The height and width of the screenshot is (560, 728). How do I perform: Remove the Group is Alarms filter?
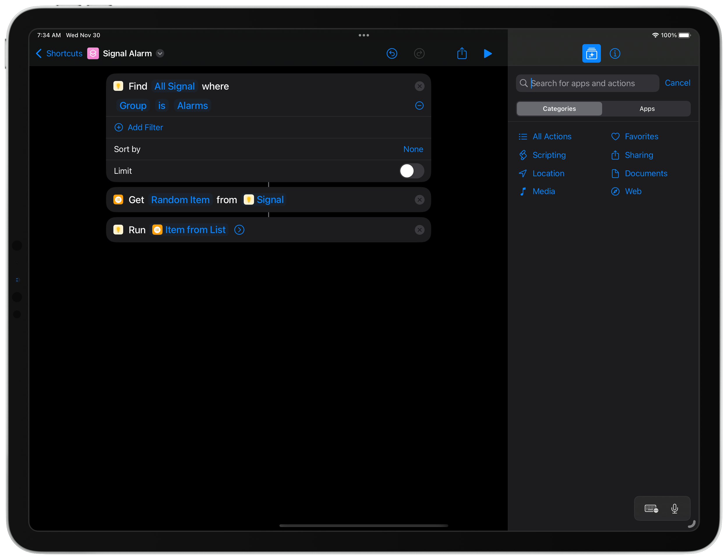pyautogui.click(x=419, y=106)
